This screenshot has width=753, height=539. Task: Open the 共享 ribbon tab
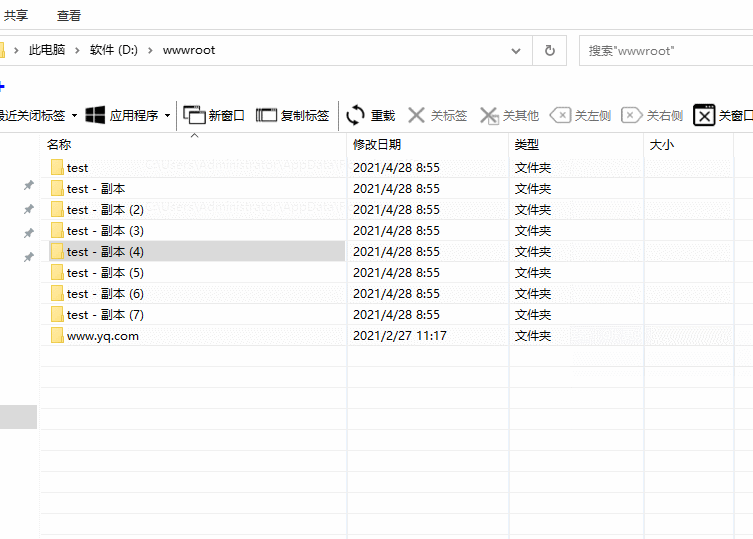[16, 15]
